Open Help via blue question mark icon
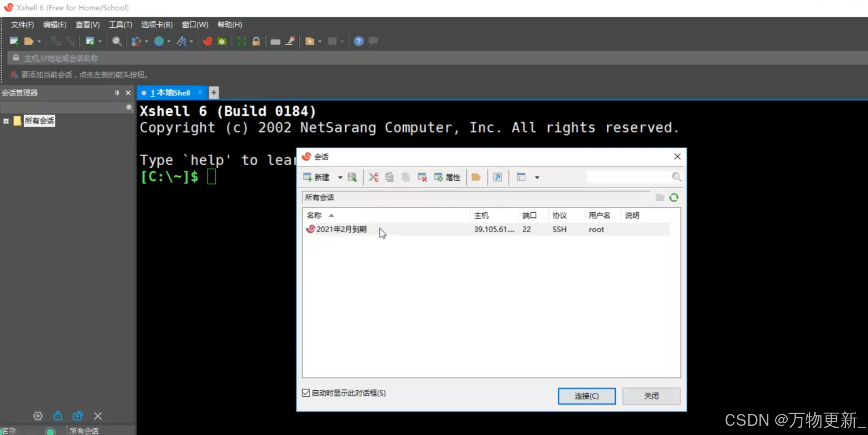This screenshot has height=435, width=868. [359, 41]
